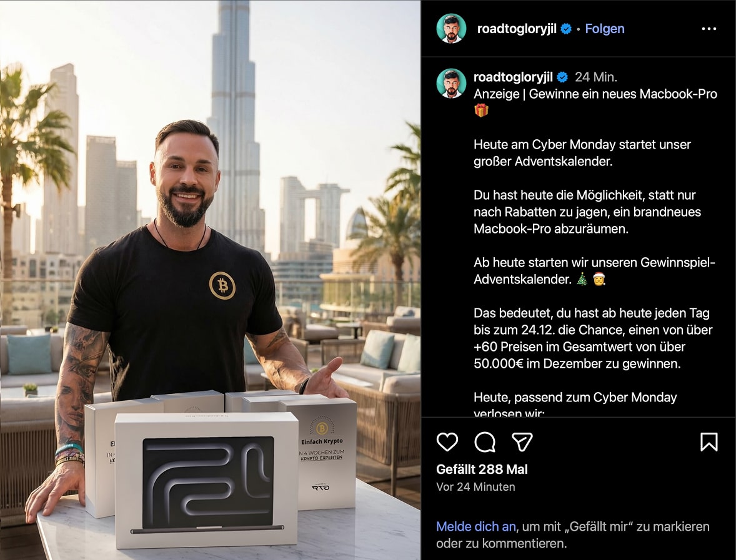Open the three-dot more options menu
This screenshot has height=560, width=736.
(x=709, y=29)
